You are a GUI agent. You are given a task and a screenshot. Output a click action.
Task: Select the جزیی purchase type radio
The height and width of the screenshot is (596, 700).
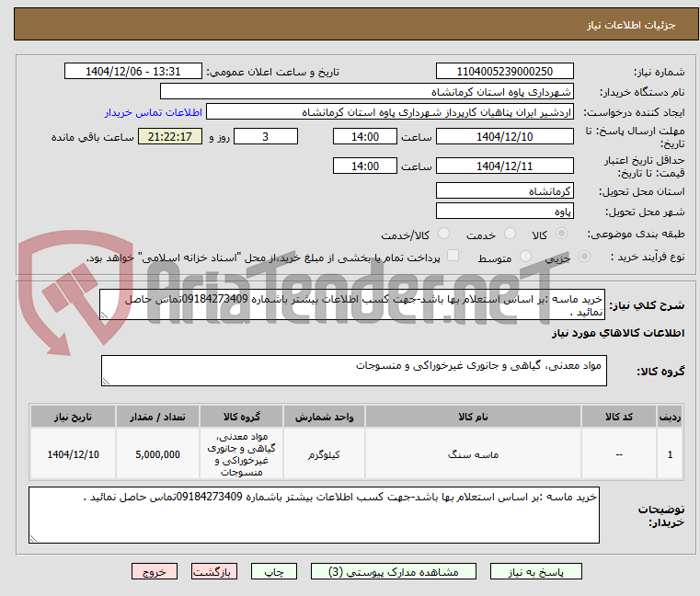[x=584, y=257]
